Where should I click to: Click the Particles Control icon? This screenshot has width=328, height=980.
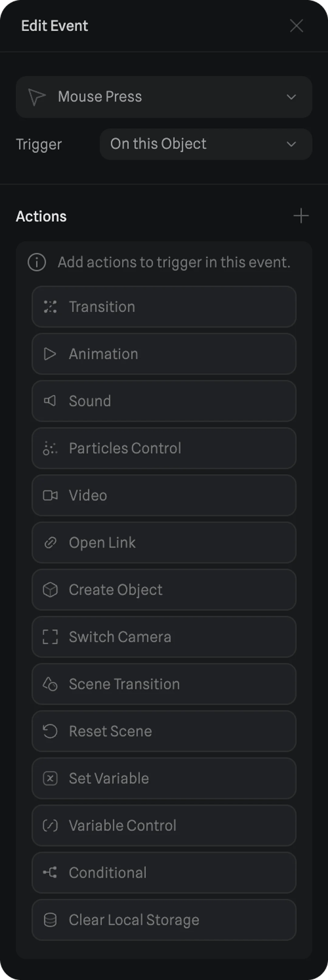coord(50,448)
